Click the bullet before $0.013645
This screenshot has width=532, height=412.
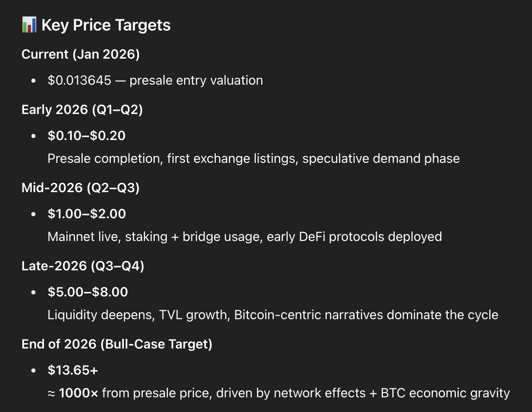[33, 81]
